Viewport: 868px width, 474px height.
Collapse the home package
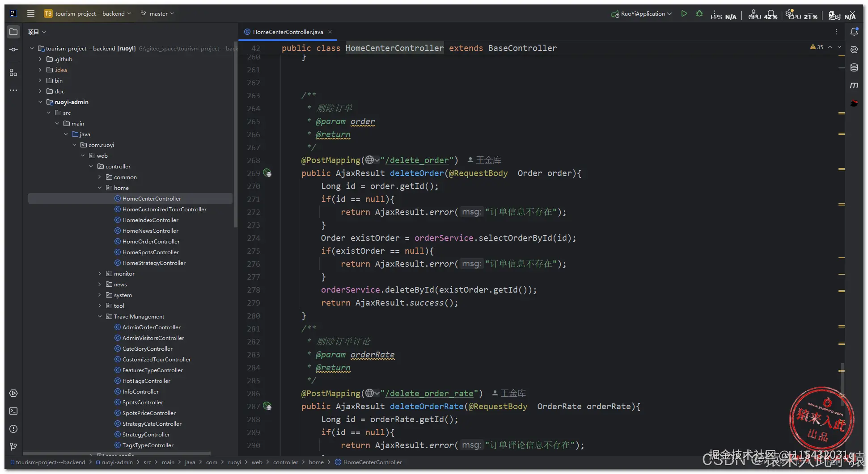pyautogui.click(x=100, y=188)
